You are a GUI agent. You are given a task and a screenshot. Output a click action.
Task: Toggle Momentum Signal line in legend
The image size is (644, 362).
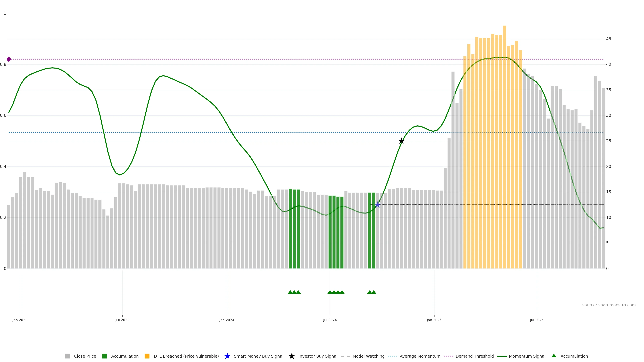527,356
